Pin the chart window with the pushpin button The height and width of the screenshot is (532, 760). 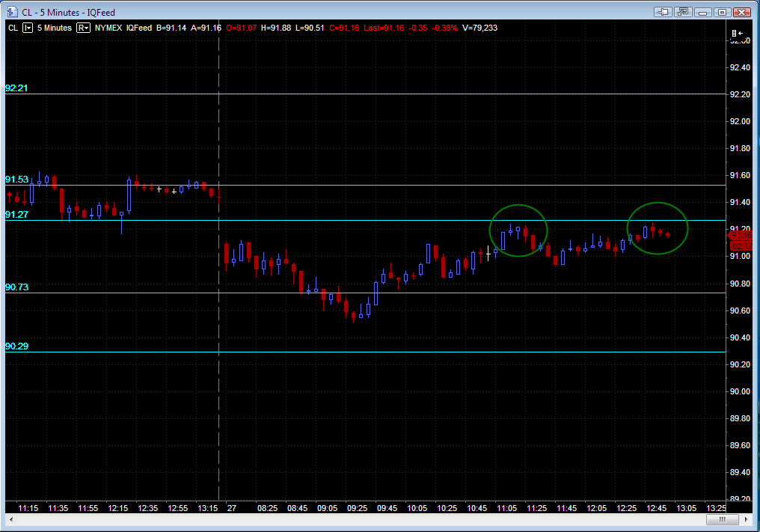click(x=664, y=12)
